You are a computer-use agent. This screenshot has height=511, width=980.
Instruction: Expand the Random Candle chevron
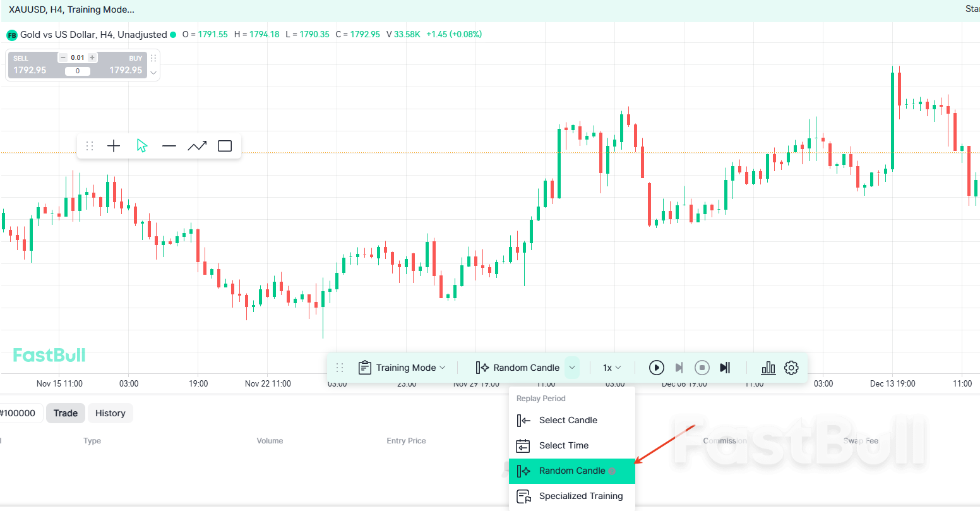click(x=572, y=367)
